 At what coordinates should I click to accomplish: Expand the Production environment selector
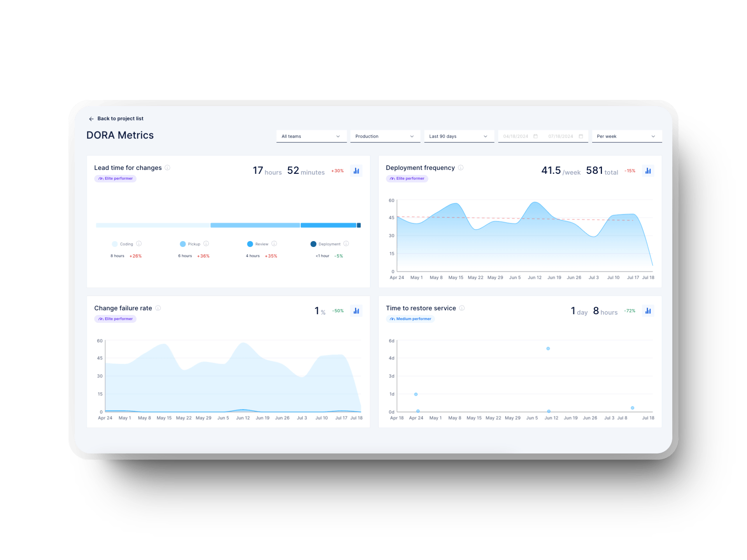385,136
